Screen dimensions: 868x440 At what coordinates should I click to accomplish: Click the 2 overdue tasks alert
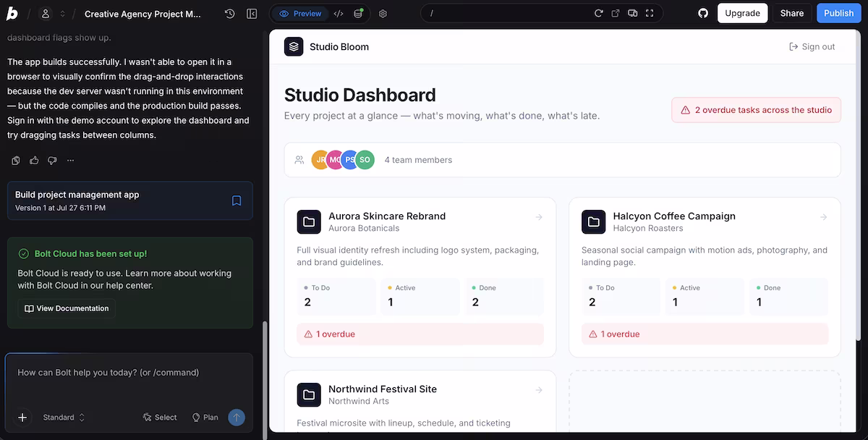click(757, 110)
